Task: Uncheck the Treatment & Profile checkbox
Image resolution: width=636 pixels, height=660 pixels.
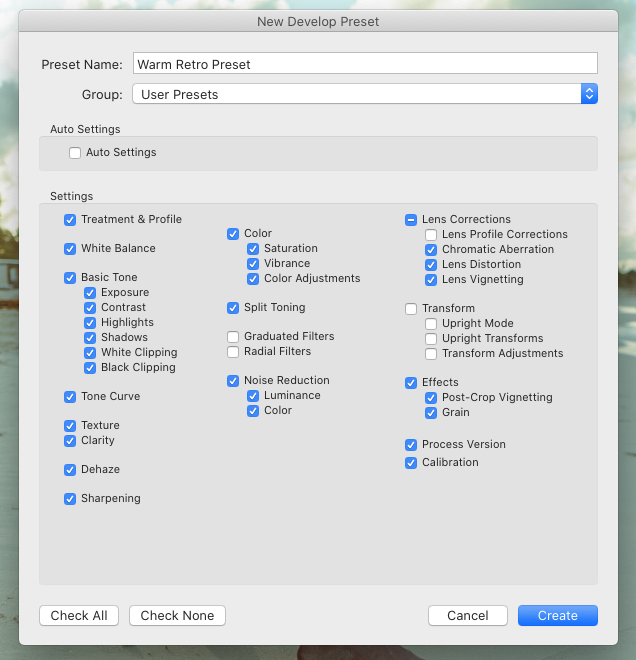Action: (70, 220)
